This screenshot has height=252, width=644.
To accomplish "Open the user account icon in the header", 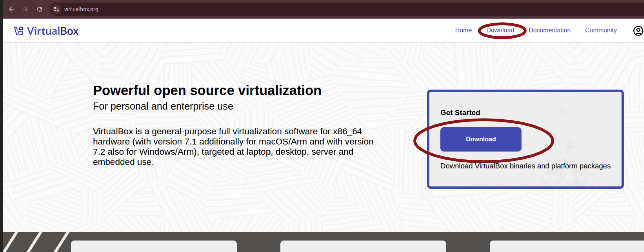I will click(638, 31).
